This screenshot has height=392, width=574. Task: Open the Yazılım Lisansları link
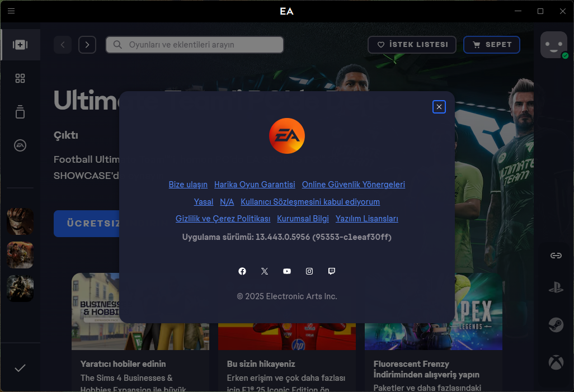point(367,219)
